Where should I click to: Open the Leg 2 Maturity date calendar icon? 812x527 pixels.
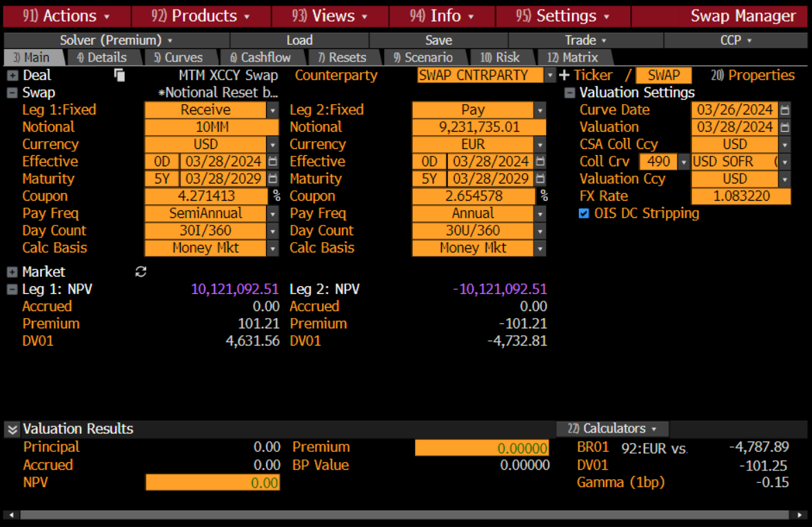[540, 179]
